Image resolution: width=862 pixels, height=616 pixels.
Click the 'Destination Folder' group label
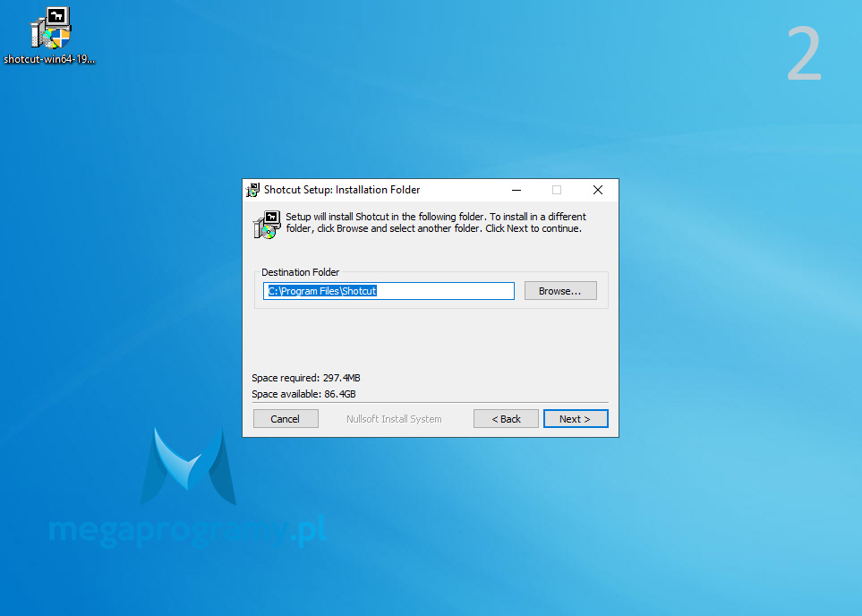click(300, 272)
